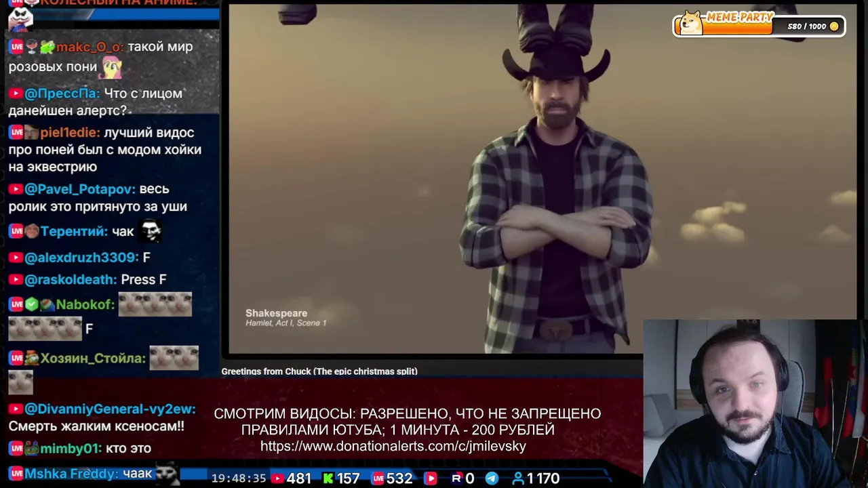Click the Meme Party doge icon

coord(692,22)
